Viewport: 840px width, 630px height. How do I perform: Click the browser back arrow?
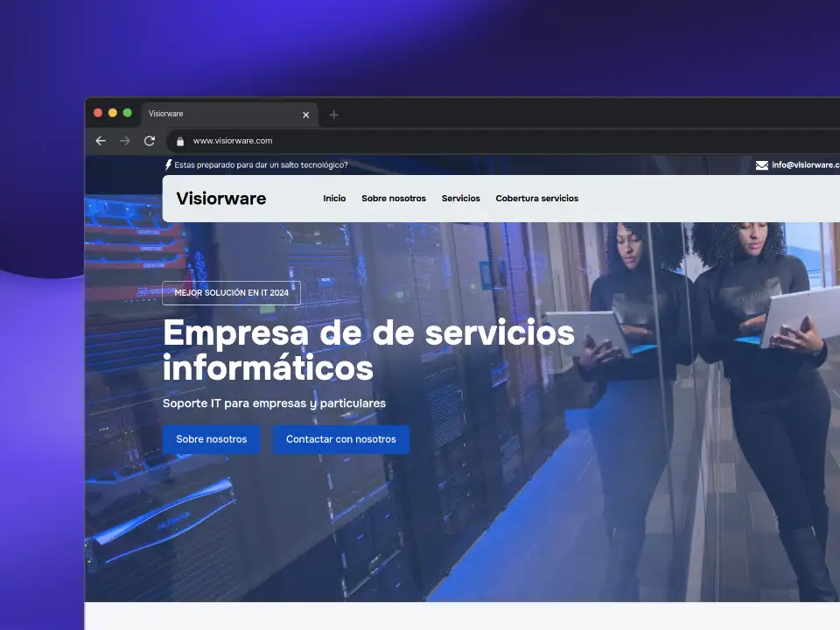[101, 140]
